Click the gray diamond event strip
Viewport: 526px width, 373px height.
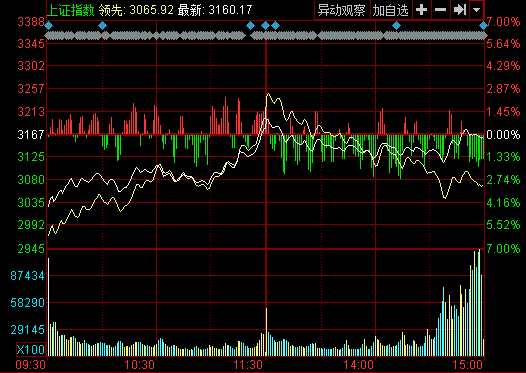[266, 36]
